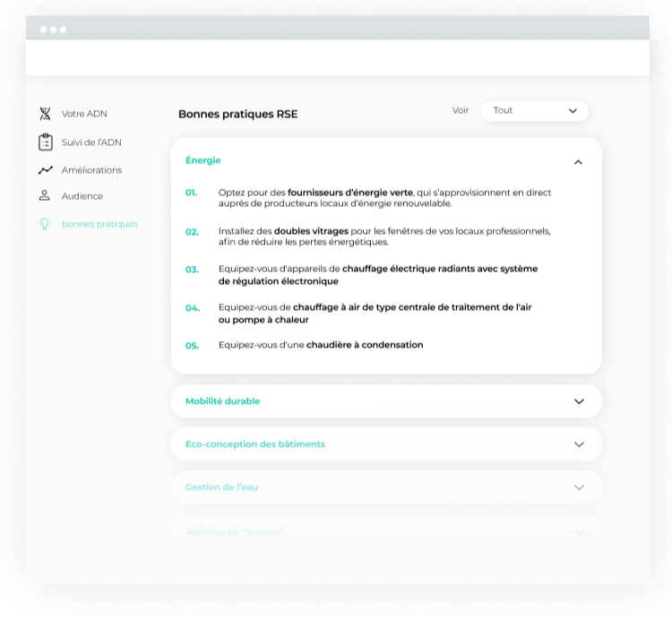The height and width of the screenshot is (617, 672).
Task: Open the Améliorations page
Action: [x=91, y=170]
